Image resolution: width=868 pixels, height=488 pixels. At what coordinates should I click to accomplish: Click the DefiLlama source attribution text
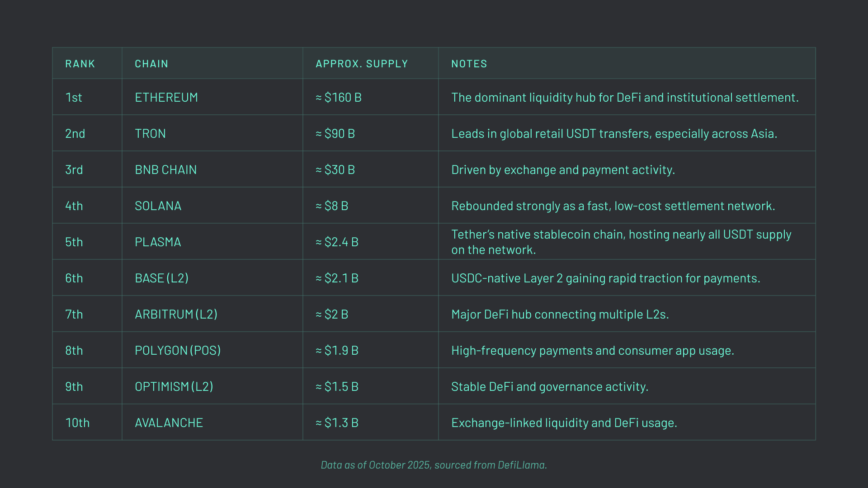tap(434, 465)
